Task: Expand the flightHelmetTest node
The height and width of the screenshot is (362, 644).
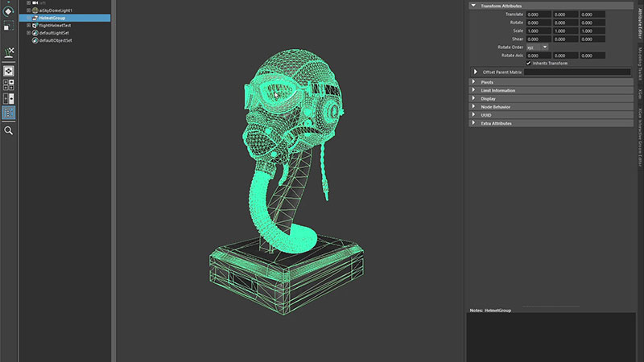Action: click(28, 26)
